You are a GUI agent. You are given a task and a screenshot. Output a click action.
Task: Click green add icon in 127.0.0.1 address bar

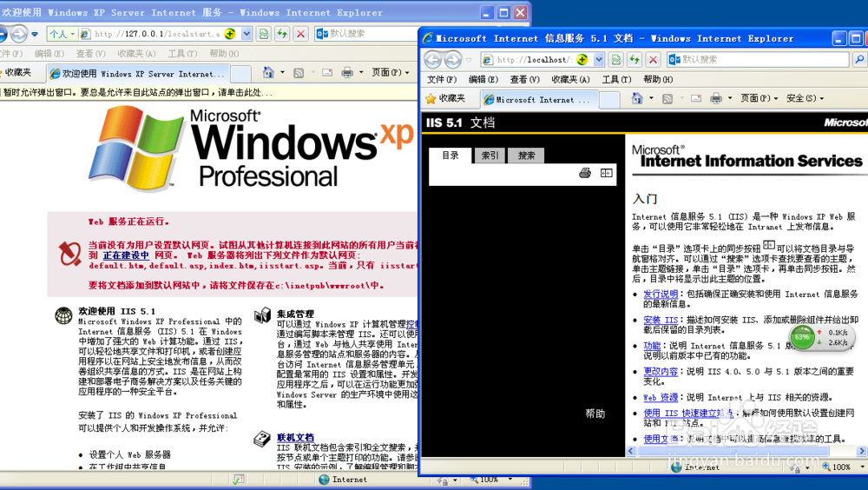(x=230, y=34)
